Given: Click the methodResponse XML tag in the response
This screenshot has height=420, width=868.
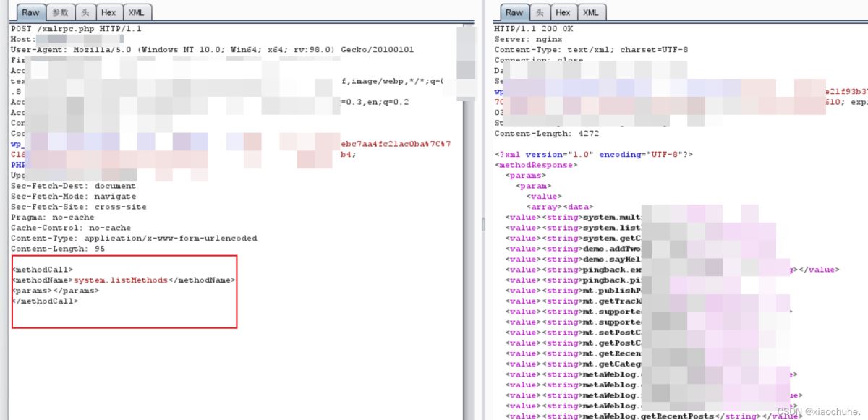Looking at the screenshot, I should (535, 165).
